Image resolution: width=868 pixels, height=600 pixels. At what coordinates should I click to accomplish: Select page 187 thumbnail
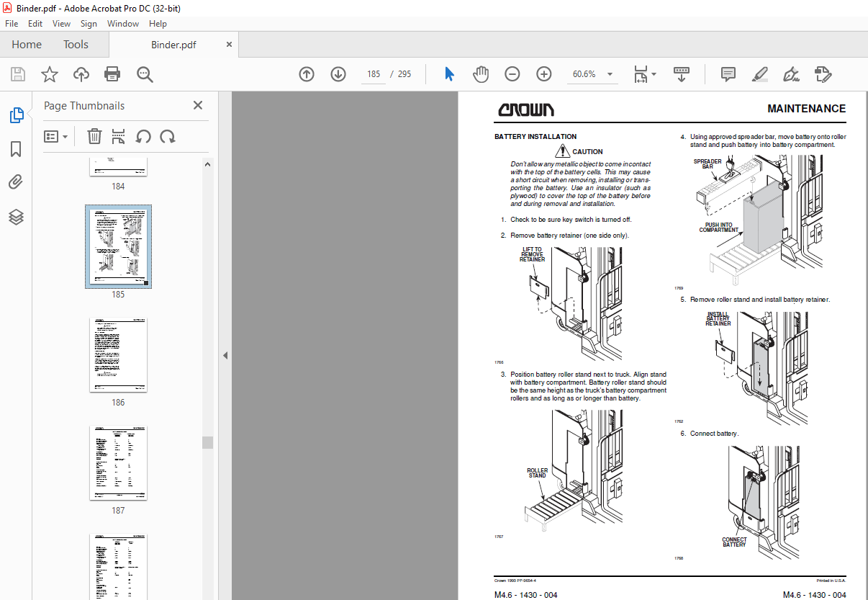[118, 463]
